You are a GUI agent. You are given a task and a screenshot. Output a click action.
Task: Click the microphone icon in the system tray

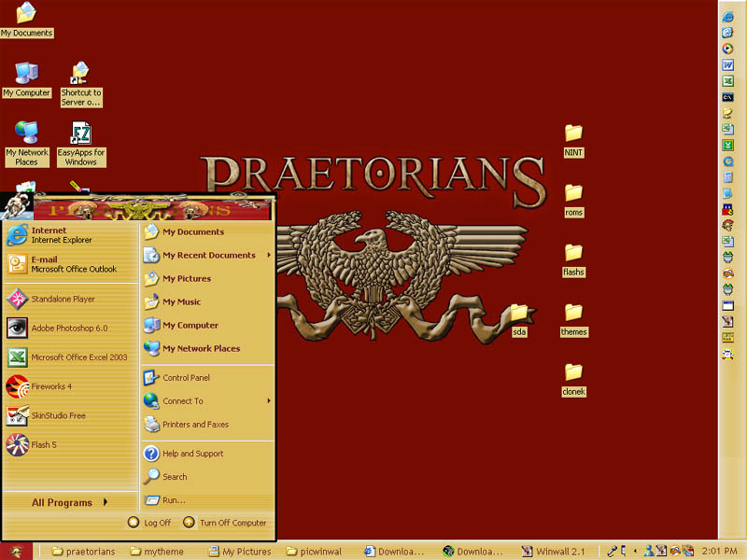[613, 552]
